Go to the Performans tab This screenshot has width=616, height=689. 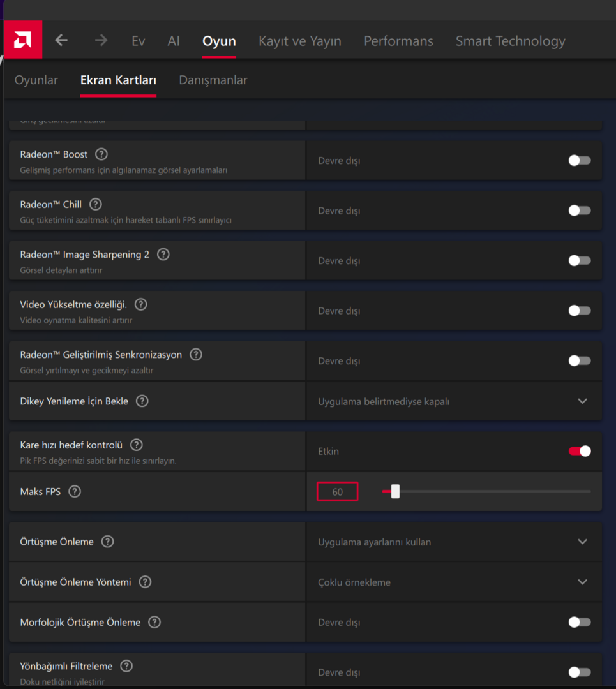point(398,41)
